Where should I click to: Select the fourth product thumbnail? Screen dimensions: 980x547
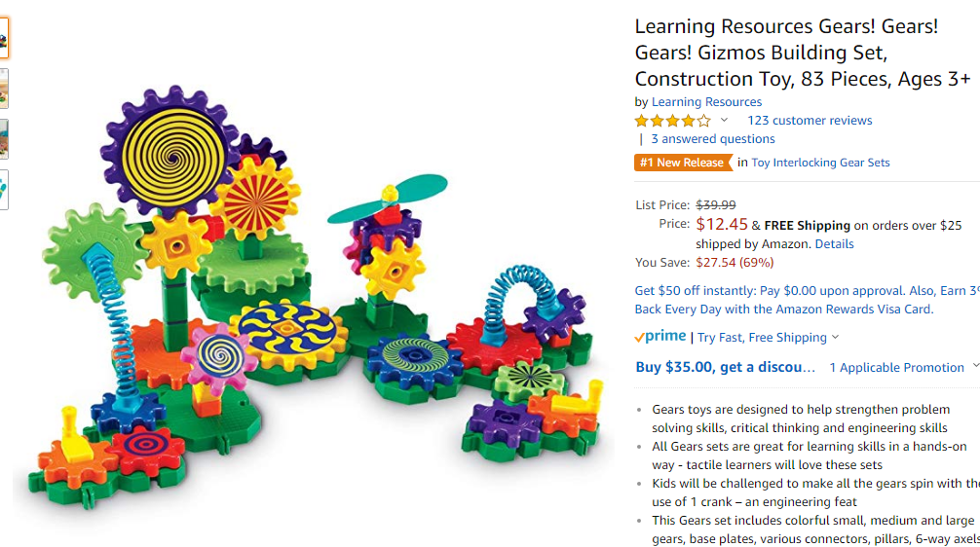(x=4, y=190)
